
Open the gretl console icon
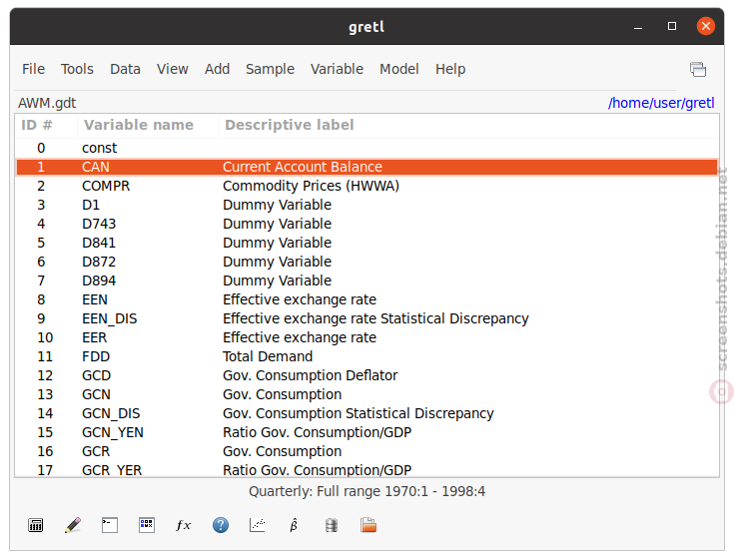110,525
